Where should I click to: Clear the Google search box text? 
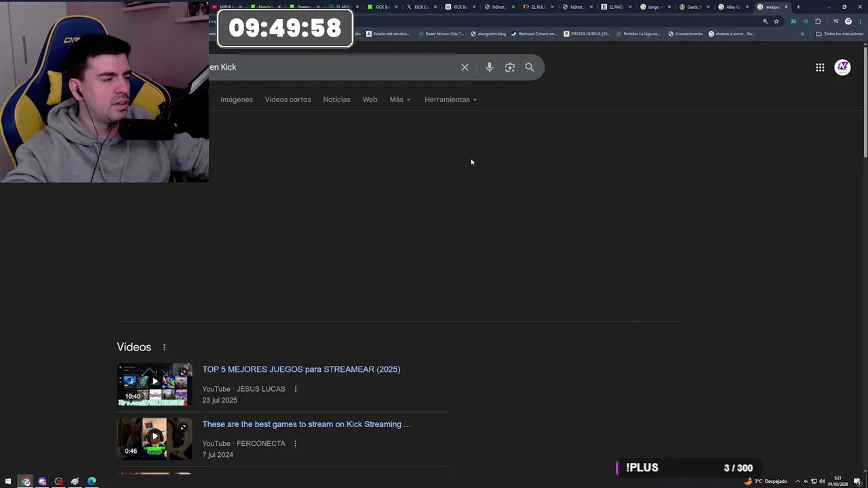click(465, 67)
